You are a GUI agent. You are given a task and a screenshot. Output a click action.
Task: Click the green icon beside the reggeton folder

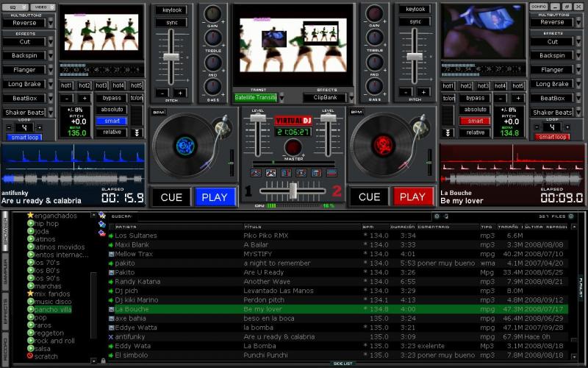(31, 333)
